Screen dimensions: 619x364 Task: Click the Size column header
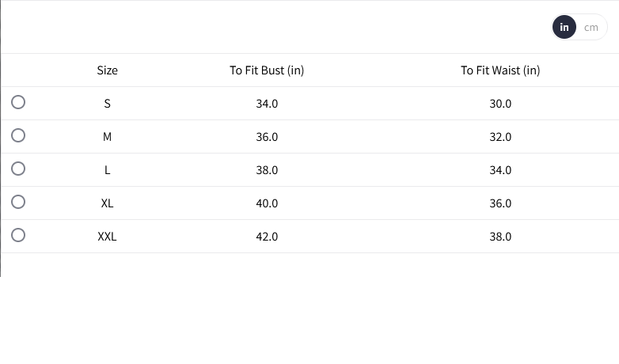pos(107,70)
